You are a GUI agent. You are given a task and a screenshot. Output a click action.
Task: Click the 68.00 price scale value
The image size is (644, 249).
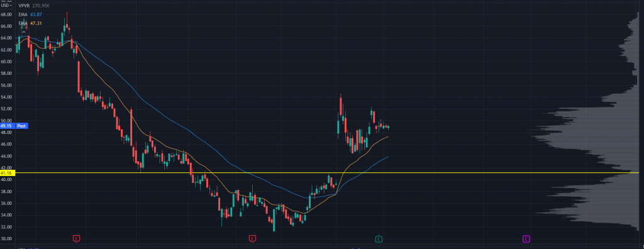click(6, 14)
